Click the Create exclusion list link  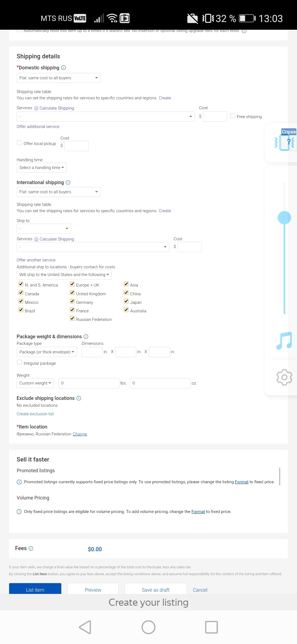coord(35,414)
